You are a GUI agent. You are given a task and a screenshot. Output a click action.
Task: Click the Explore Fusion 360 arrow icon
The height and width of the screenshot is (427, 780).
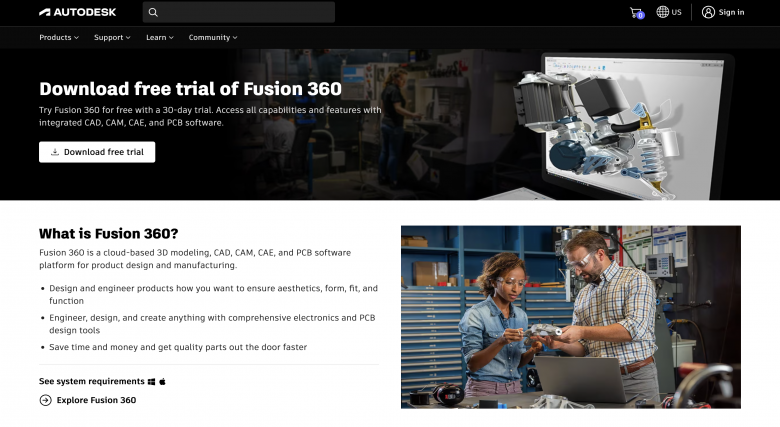(x=45, y=400)
